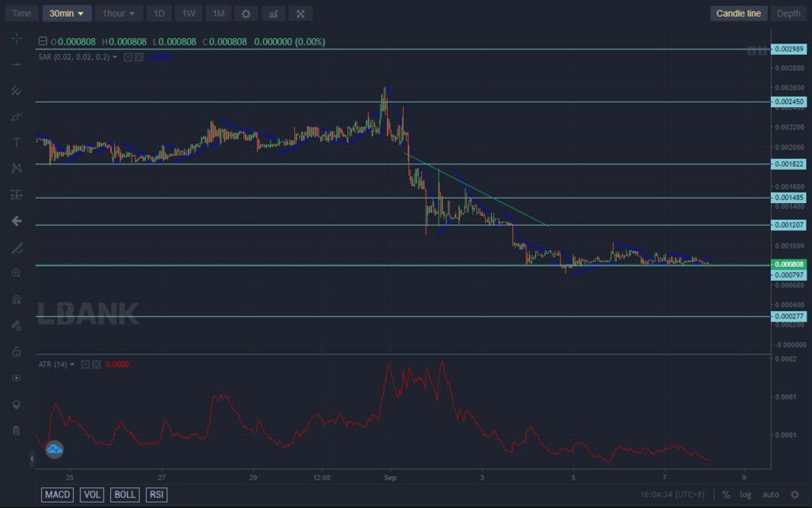
Task: Select the 1D interval
Action: [x=159, y=13]
